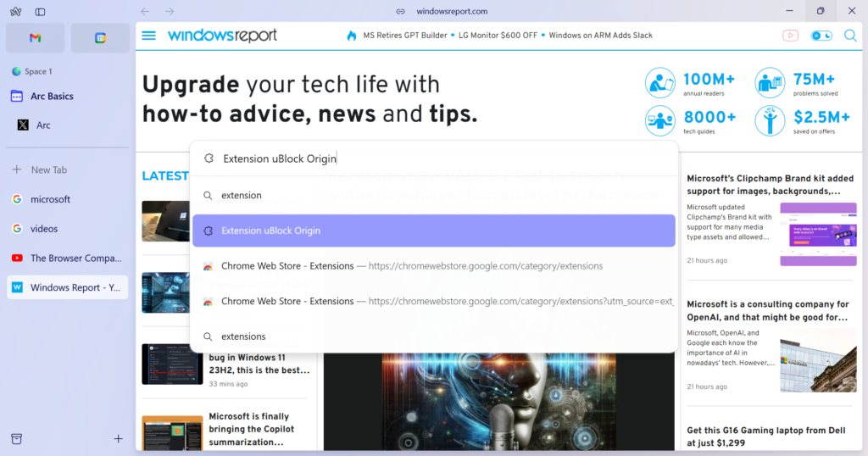
Task: Open Chrome Web Store result with utm_source URL
Action: click(433, 302)
